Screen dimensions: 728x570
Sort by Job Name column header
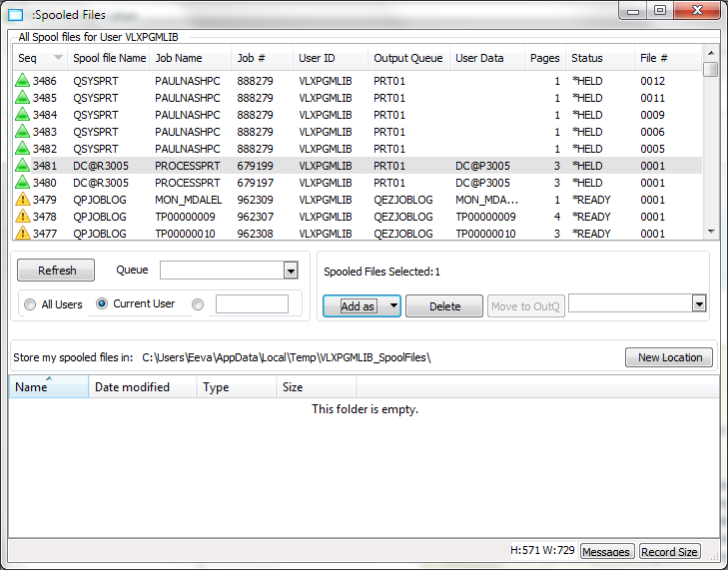coord(191,58)
